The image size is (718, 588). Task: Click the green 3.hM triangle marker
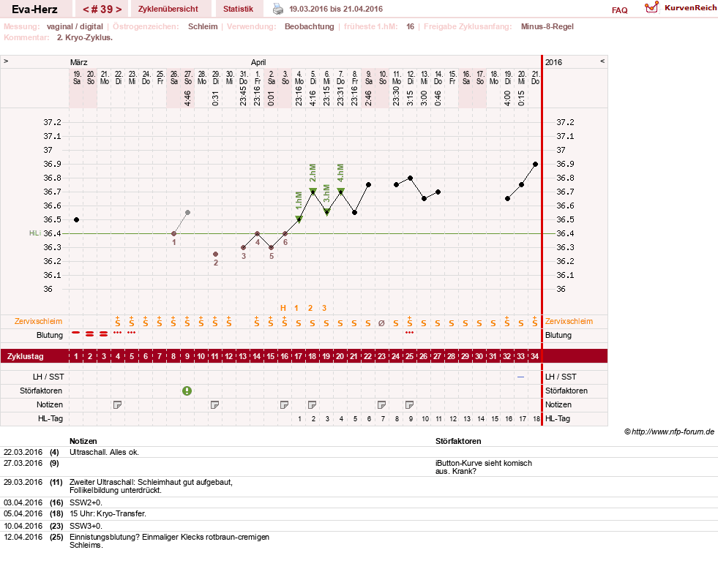point(326,212)
